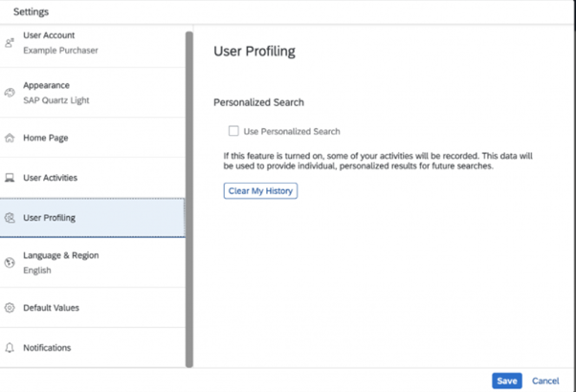Screen dimensions: 576x392
Task: Open the User Account label in sidebar
Action: (x=49, y=35)
